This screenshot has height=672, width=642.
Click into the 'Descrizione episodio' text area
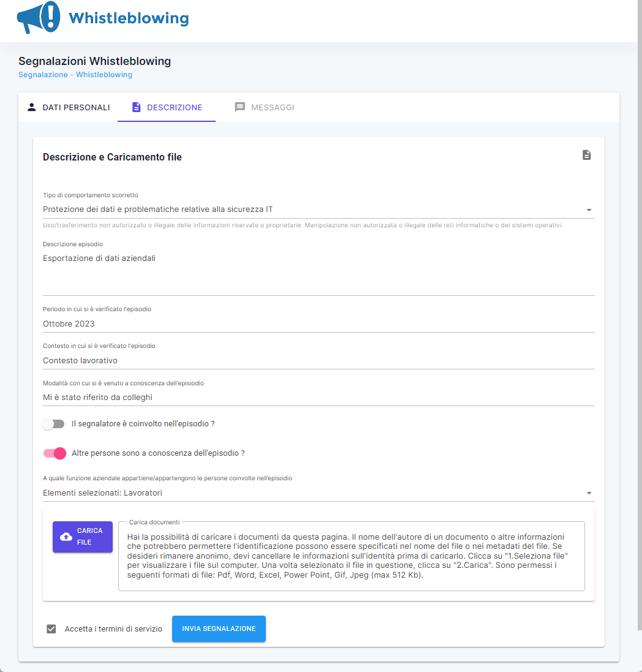coord(319,273)
